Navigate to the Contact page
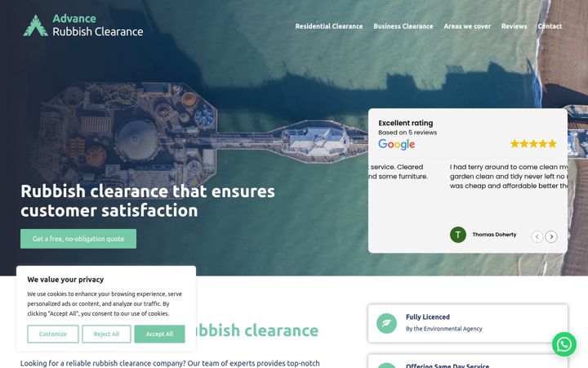Image resolution: width=588 pixels, height=368 pixels. click(x=550, y=26)
